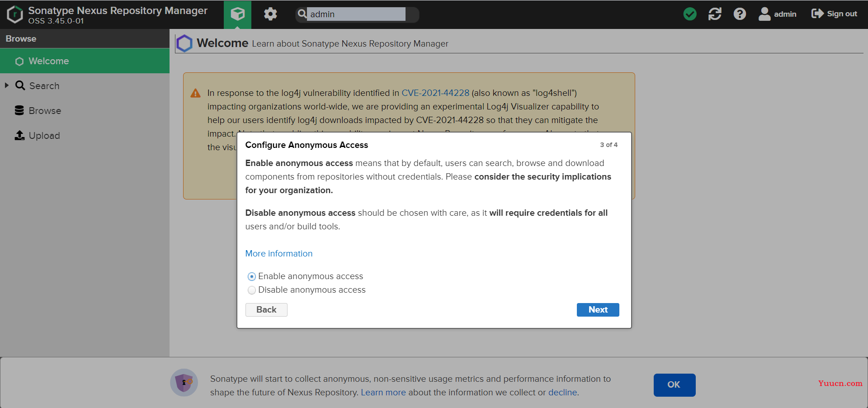Focus the header search field containing admin
868x408 pixels.
click(357, 14)
